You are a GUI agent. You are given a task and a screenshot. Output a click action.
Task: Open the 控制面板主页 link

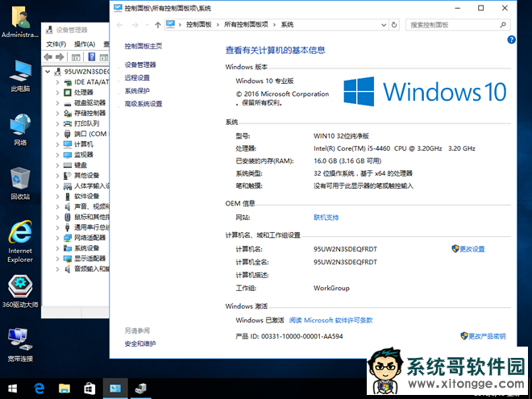click(x=143, y=46)
